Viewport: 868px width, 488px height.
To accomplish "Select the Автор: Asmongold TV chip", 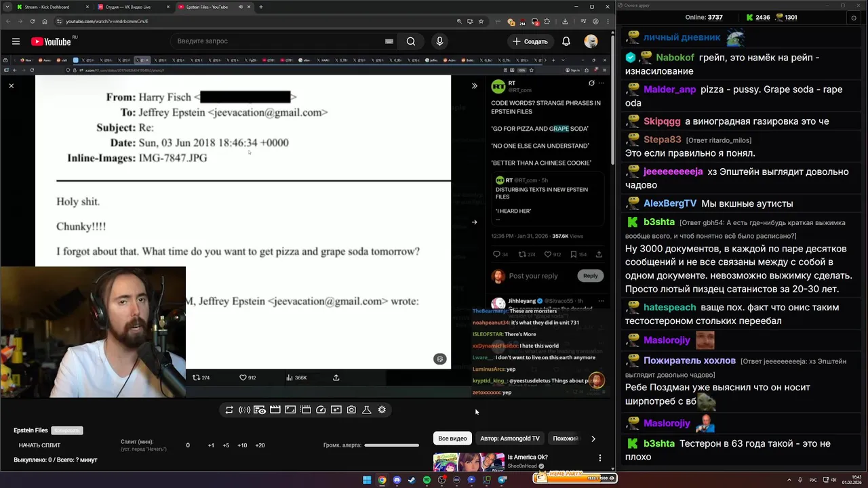I will (x=509, y=439).
